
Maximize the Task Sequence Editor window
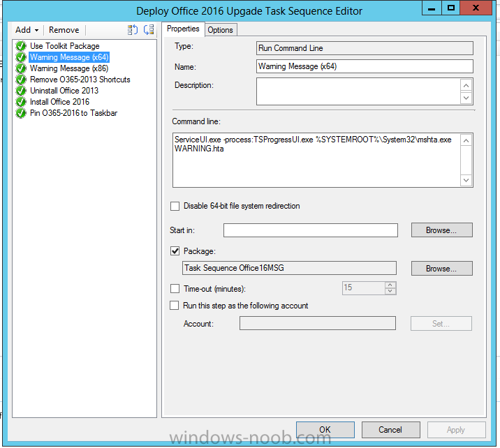(450, 8)
